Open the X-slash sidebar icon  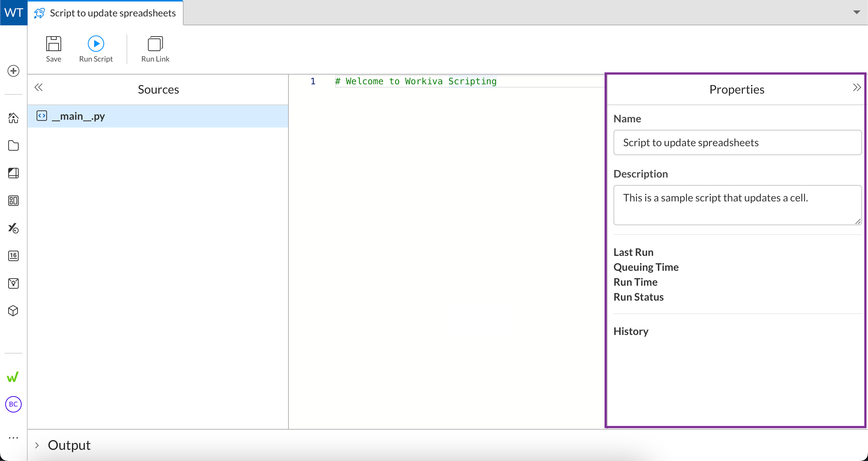pos(13,228)
